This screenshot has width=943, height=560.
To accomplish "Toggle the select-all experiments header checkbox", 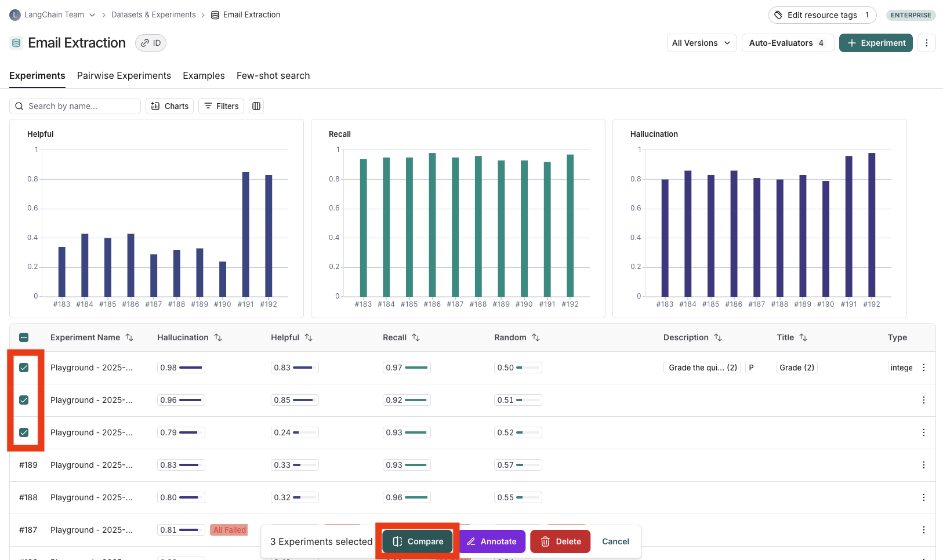I will tap(24, 336).
